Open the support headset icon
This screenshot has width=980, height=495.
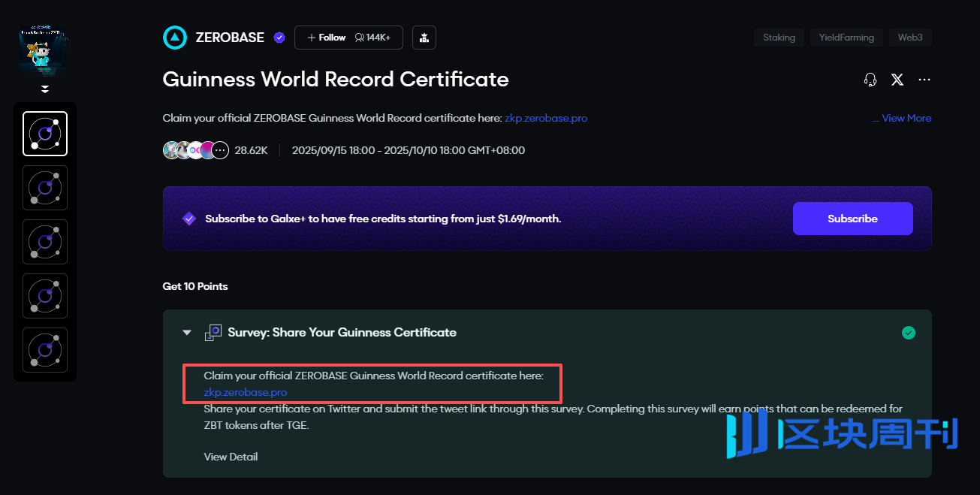click(x=870, y=80)
